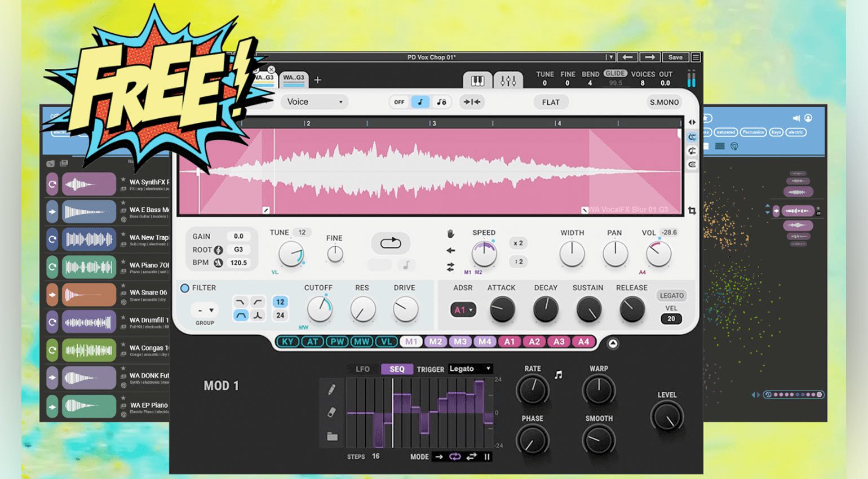This screenshot has height=479, width=868.
Task: Click the sequencer pause mode icon
Action: pos(487,456)
